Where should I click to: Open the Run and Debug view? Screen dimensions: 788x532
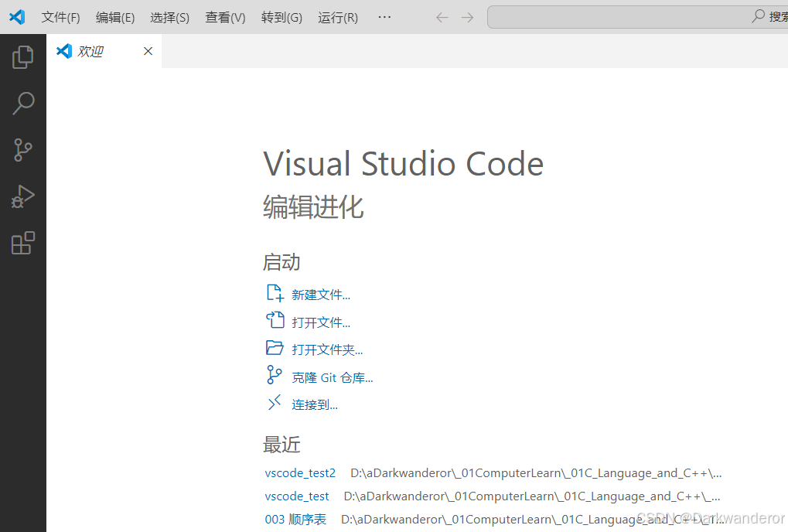click(23, 196)
